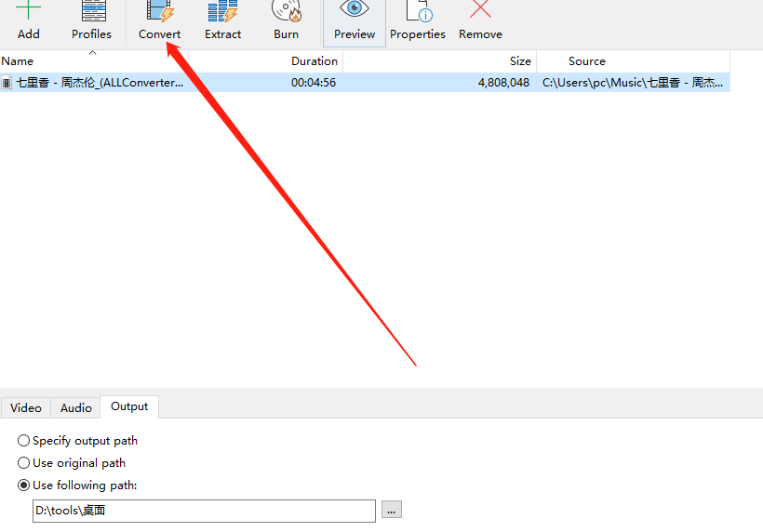Click the browse '...' button

point(391,510)
